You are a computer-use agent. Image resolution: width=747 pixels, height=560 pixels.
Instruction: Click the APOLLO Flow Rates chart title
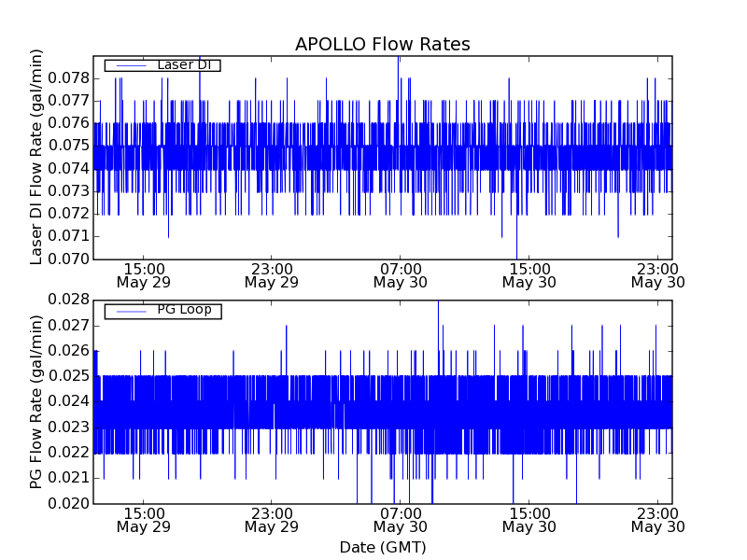coord(382,45)
